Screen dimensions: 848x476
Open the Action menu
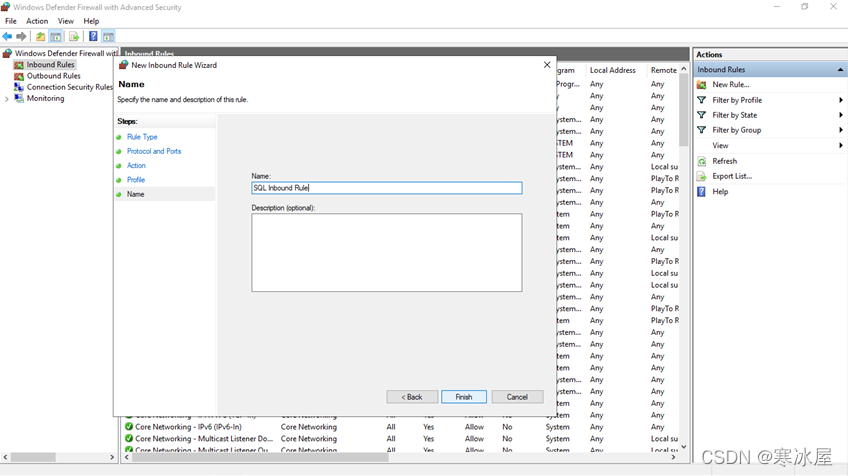coord(37,21)
